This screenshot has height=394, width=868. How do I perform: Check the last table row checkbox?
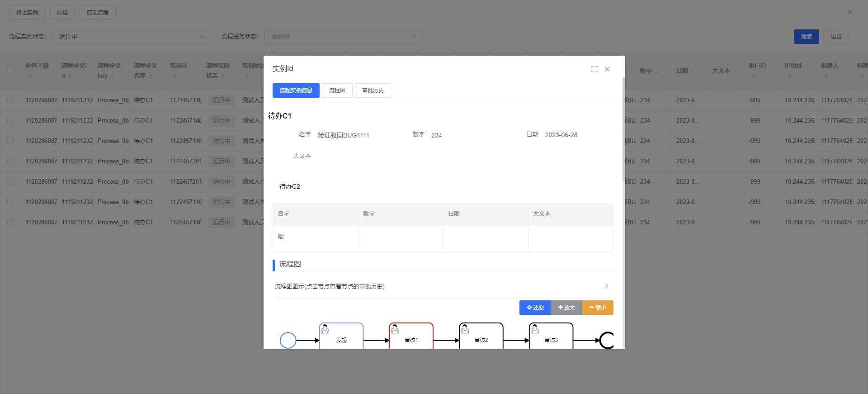coord(10,222)
